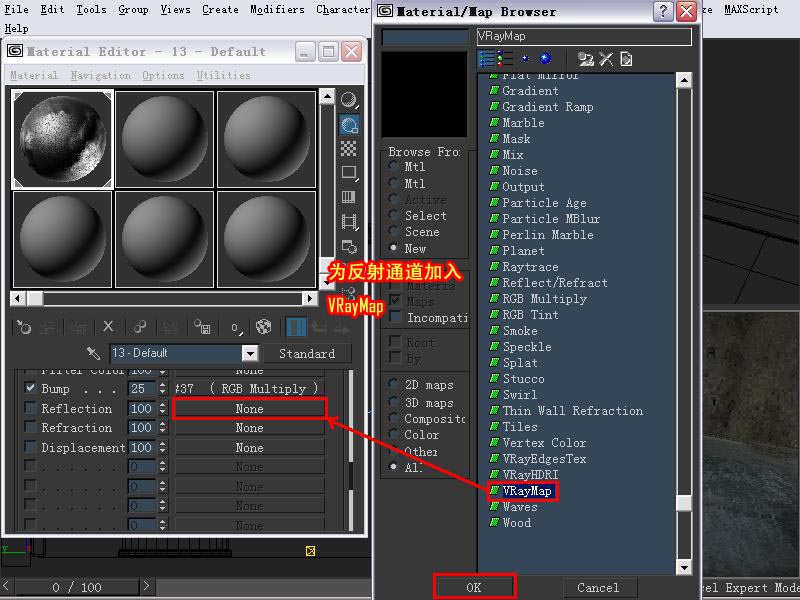
Task: Click the Refraction None map button
Action: (249, 428)
